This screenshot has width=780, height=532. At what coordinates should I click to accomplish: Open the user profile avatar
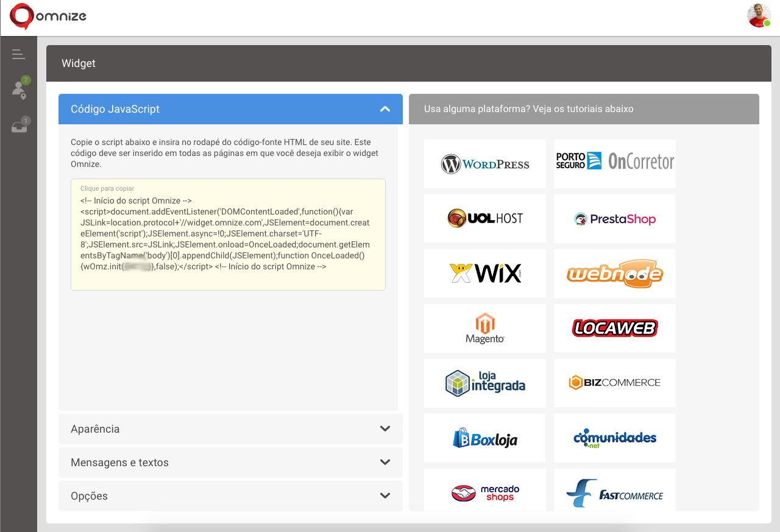759,16
